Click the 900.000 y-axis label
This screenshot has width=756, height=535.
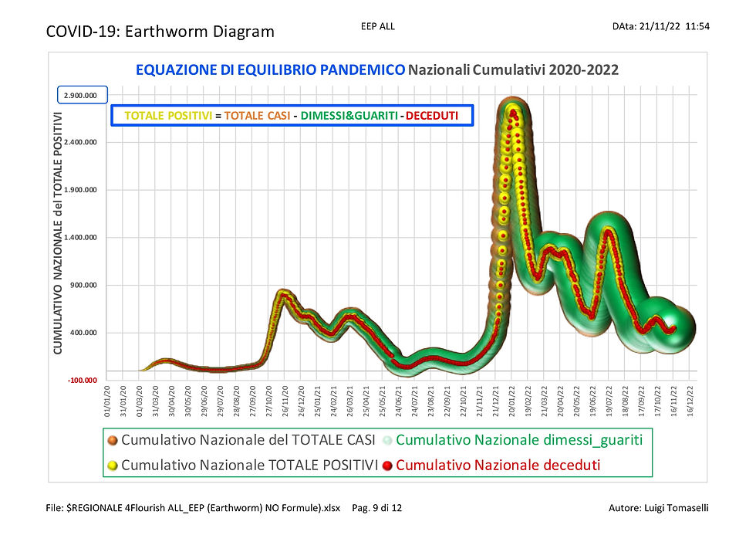(x=83, y=285)
